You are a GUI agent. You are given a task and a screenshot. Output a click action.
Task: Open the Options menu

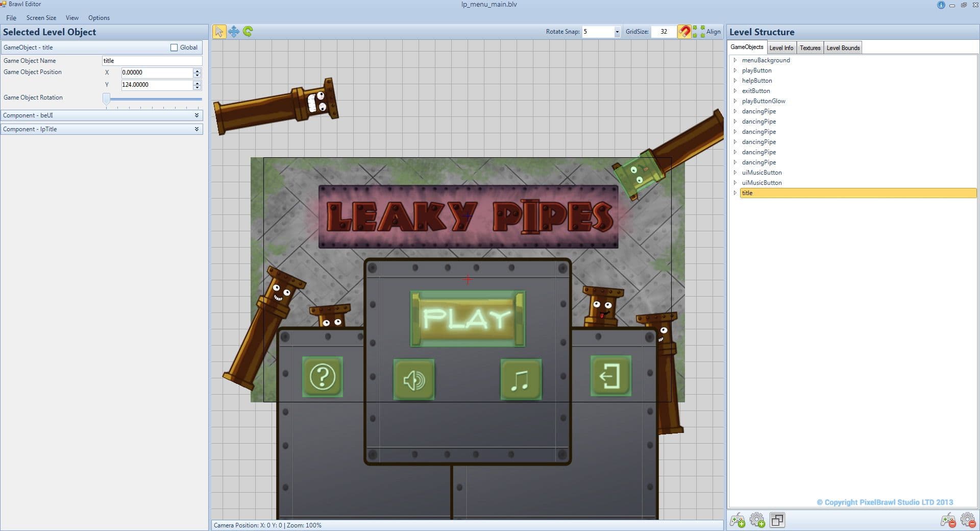99,18
